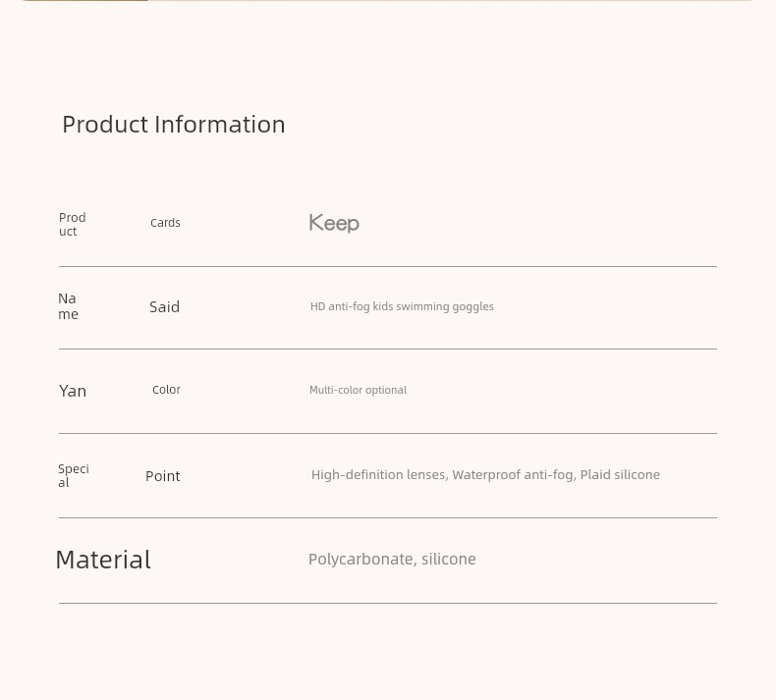The width and height of the screenshot is (776, 700).
Task: Click the Color label
Action: pyautogui.click(x=166, y=390)
